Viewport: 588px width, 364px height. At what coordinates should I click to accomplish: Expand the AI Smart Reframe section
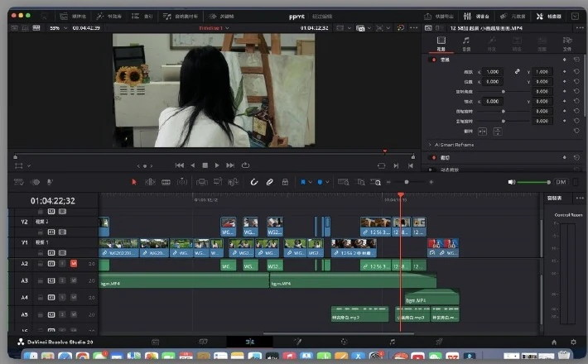click(430, 145)
